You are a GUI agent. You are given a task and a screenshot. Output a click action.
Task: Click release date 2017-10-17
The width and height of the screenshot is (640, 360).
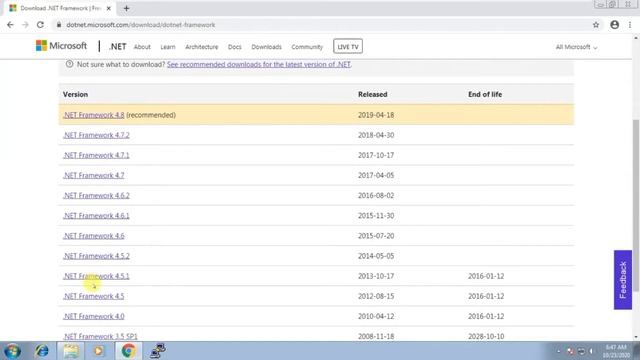(x=376, y=155)
